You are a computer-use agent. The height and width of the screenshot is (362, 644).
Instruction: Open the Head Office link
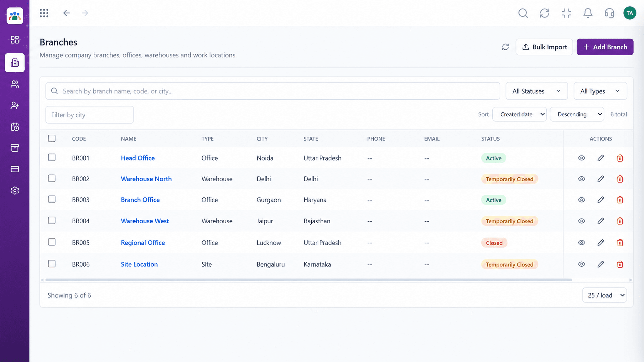tap(138, 158)
